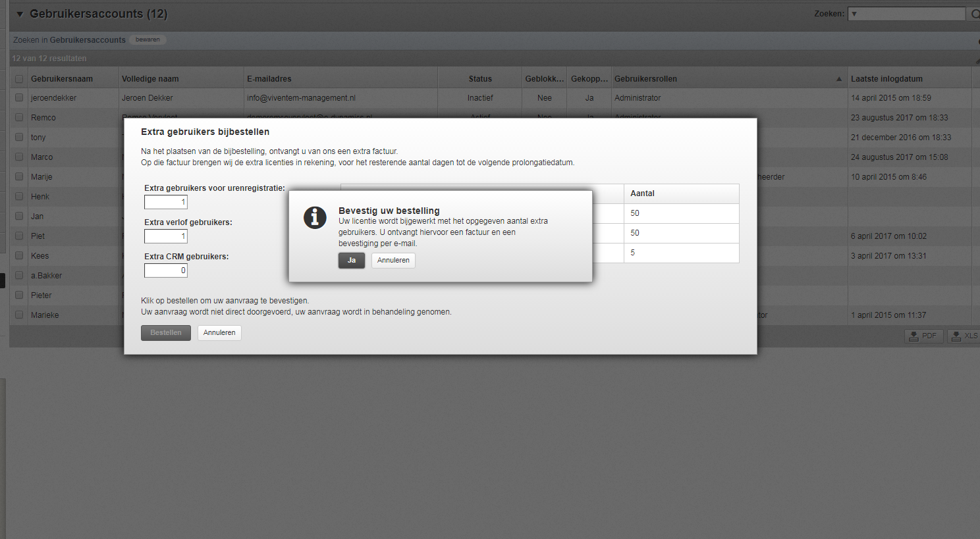
Task: Click the Aantal value 5 cell
Action: (x=682, y=253)
